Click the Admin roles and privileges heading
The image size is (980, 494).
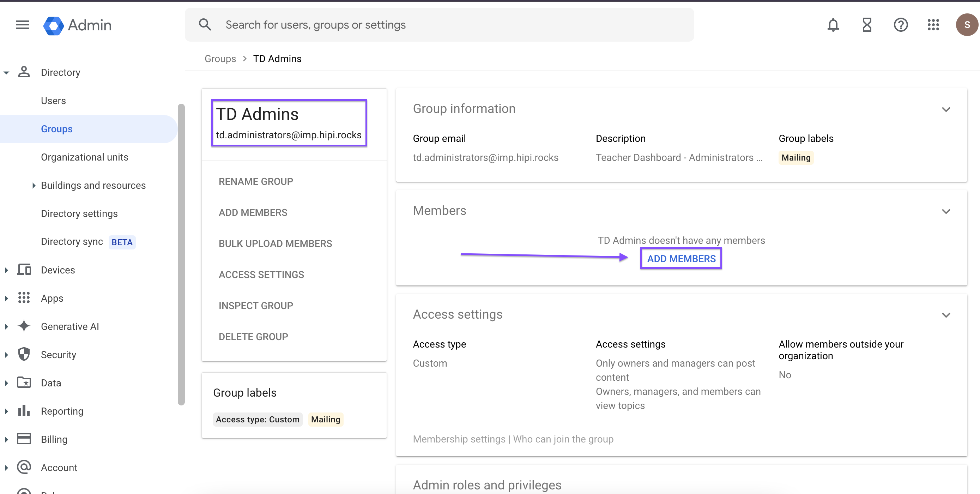[x=487, y=484]
